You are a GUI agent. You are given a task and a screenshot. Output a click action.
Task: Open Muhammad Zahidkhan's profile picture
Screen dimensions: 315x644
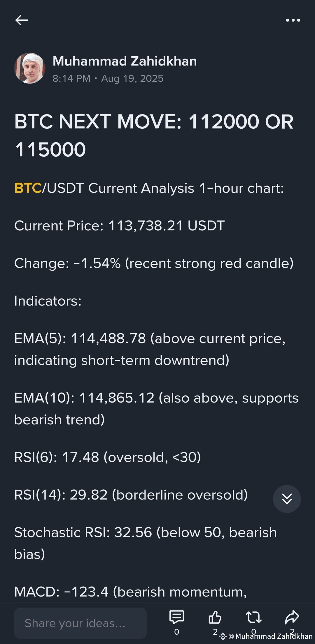point(30,68)
